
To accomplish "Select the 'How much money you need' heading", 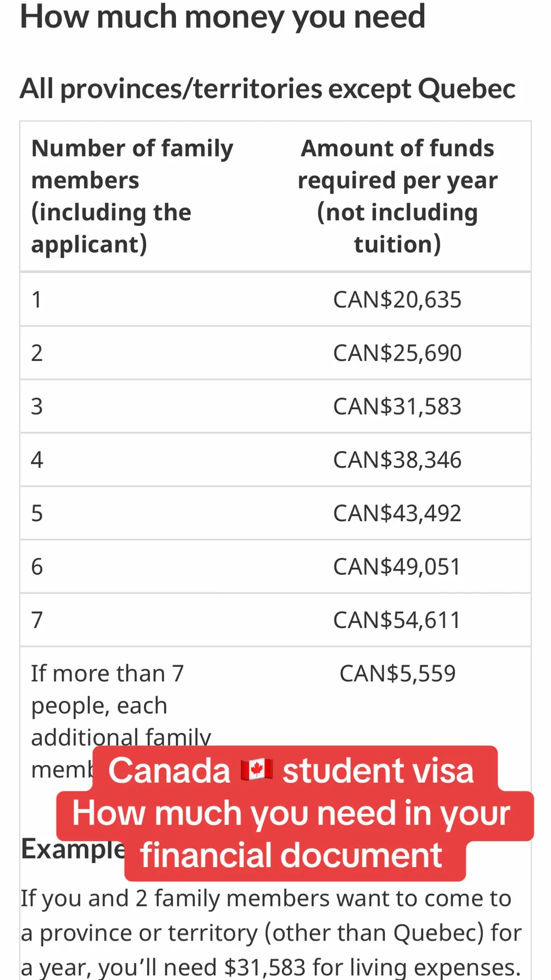I will point(223,17).
